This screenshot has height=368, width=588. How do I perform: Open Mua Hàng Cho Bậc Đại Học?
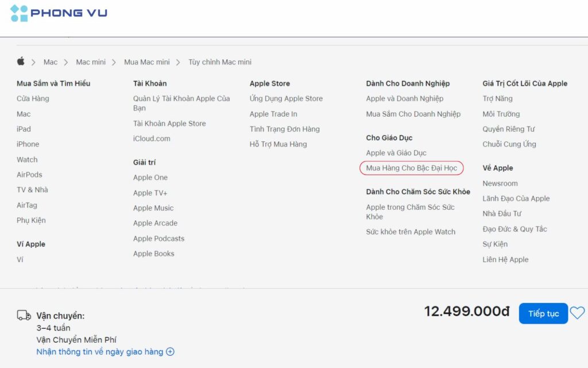pos(411,168)
